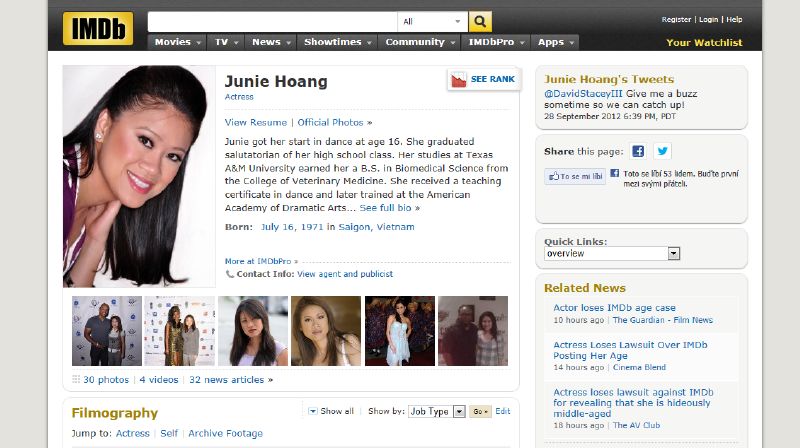Image resolution: width=800 pixels, height=448 pixels.
Task: Open 'Actress loses lawsuit against IMDb' AV Club article
Action: [x=633, y=403]
